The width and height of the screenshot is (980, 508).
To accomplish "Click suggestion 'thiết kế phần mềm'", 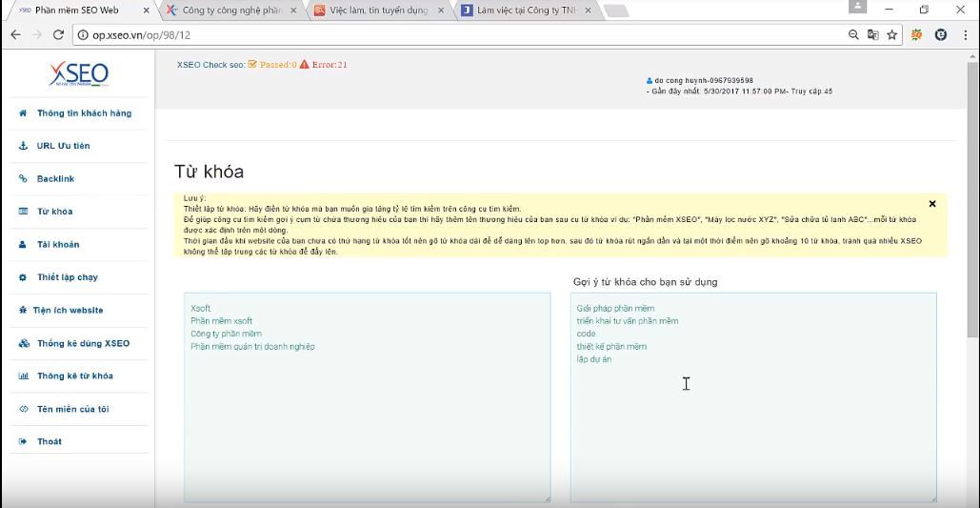I will tap(611, 347).
